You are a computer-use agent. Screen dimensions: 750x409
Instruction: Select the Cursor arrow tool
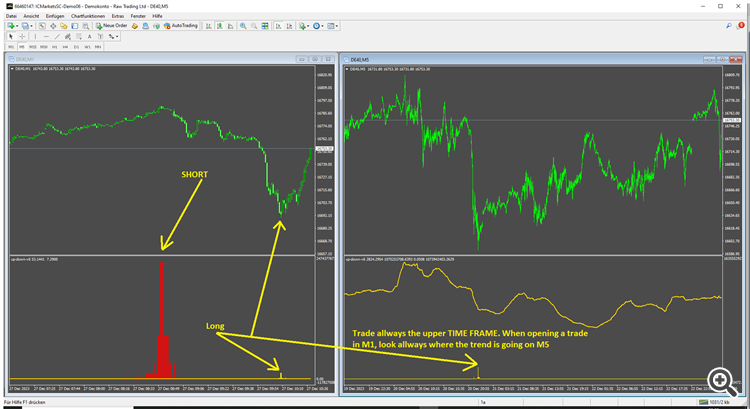pyautogui.click(x=11, y=36)
